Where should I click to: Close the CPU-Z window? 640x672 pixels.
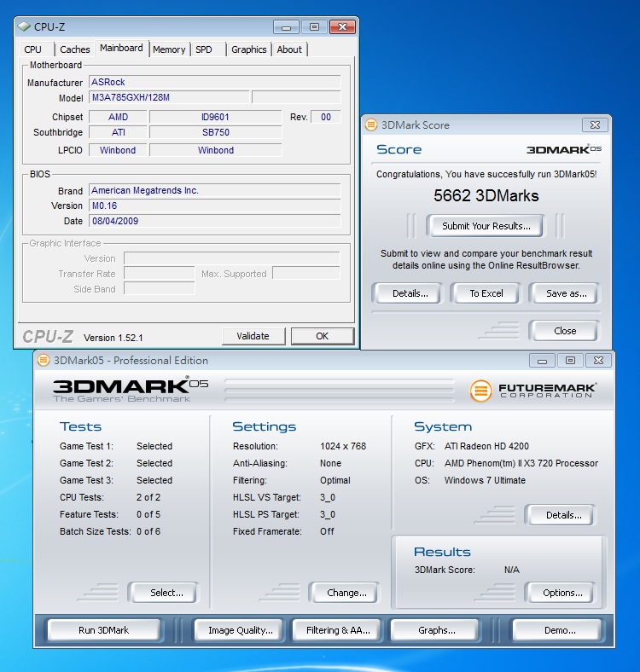click(342, 27)
